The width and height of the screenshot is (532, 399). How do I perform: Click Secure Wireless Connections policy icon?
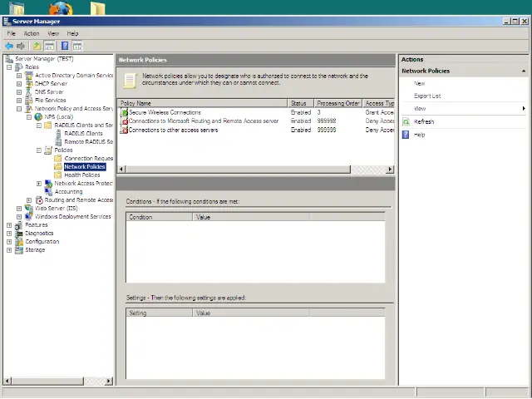coord(124,112)
